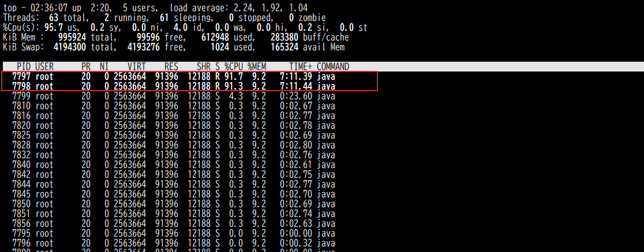Viewport: 644px width, 252px height.
Task: Click the PID column header
Action: pos(24,66)
